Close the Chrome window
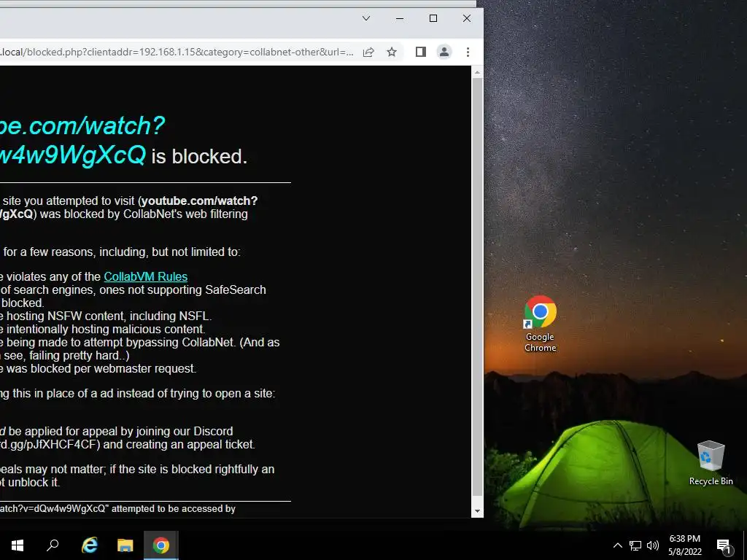The width and height of the screenshot is (747, 560). (x=467, y=18)
